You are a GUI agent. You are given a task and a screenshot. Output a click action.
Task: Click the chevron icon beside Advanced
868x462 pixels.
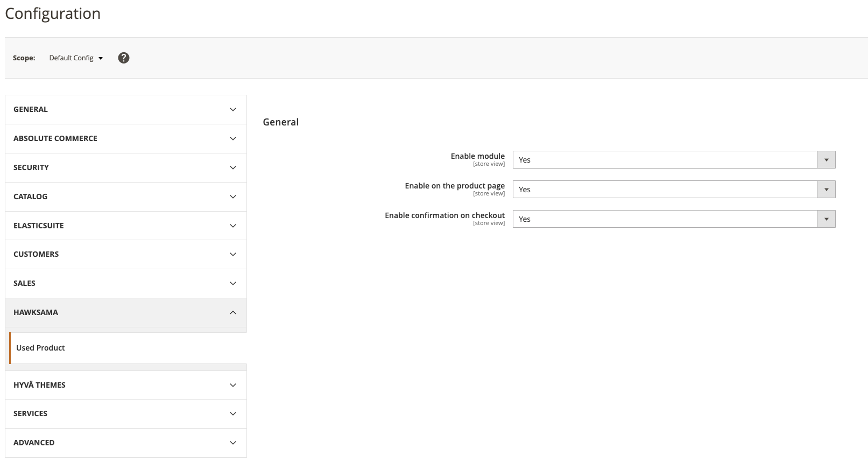(x=233, y=443)
